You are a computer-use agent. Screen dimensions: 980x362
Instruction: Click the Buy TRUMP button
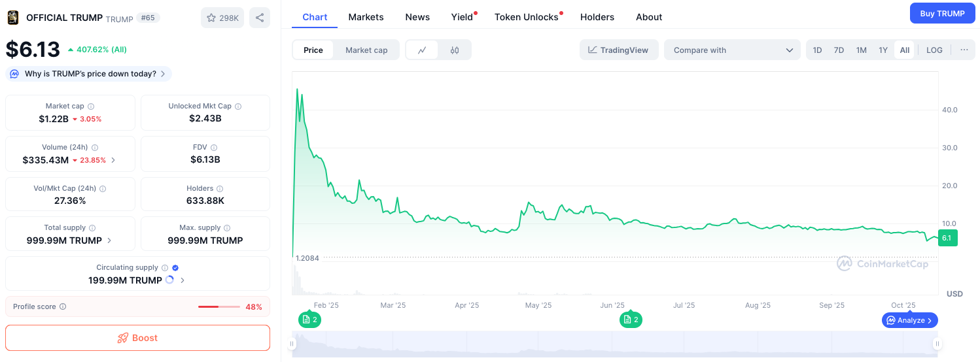(942, 13)
